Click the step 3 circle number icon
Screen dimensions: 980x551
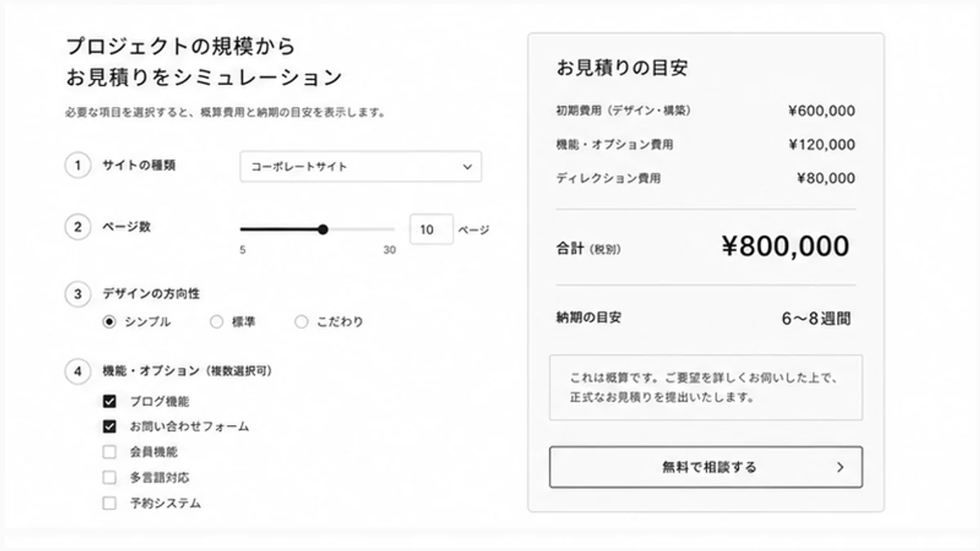(x=78, y=295)
